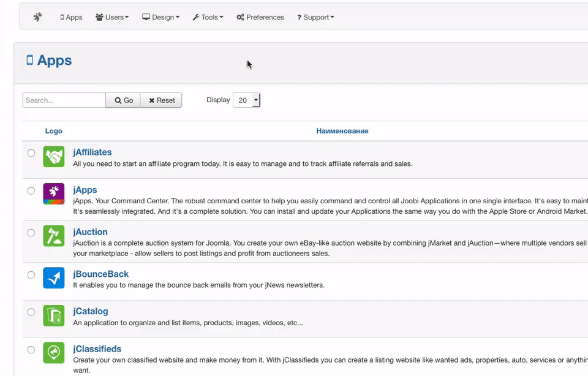Select the jClassifieds radio button
The height and width of the screenshot is (376, 588).
point(31,350)
